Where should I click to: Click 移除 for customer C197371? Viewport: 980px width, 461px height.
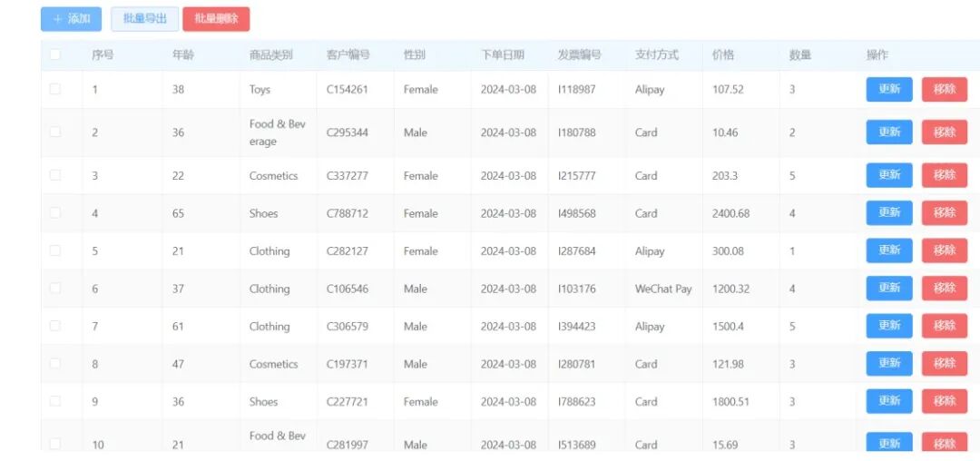point(945,364)
